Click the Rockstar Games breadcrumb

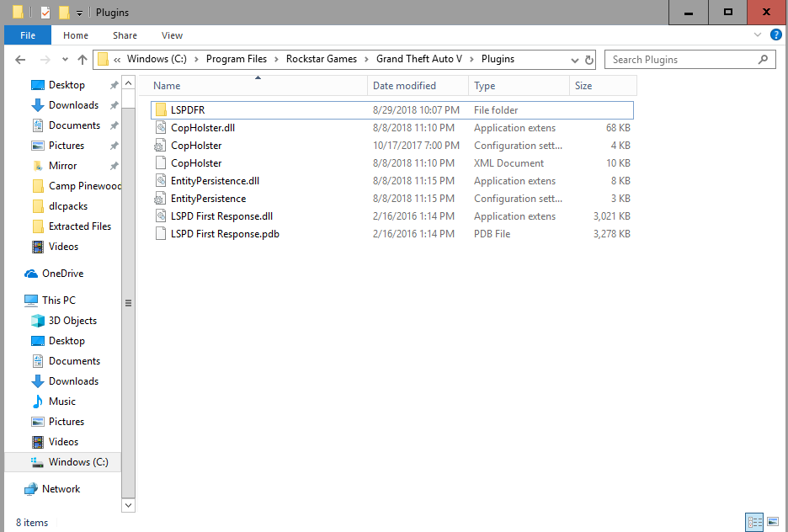(322, 59)
